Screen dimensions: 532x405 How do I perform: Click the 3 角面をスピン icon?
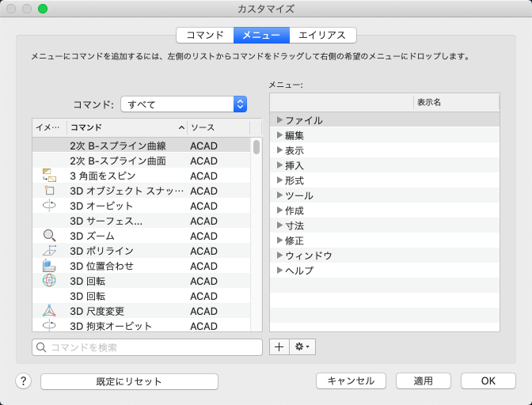48,176
